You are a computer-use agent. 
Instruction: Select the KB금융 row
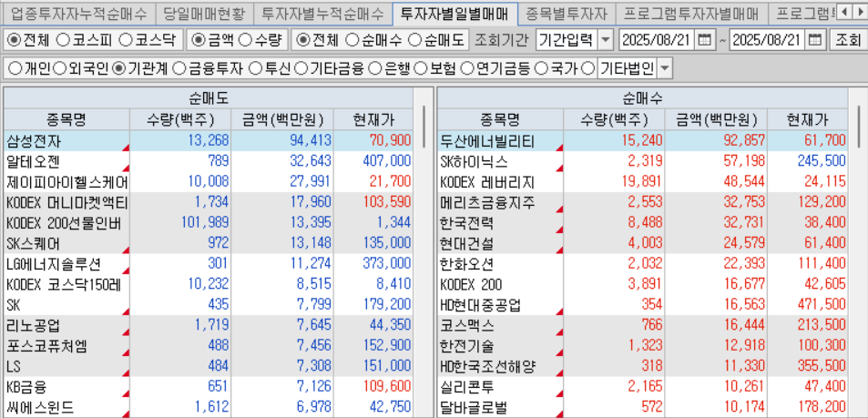(209, 386)
